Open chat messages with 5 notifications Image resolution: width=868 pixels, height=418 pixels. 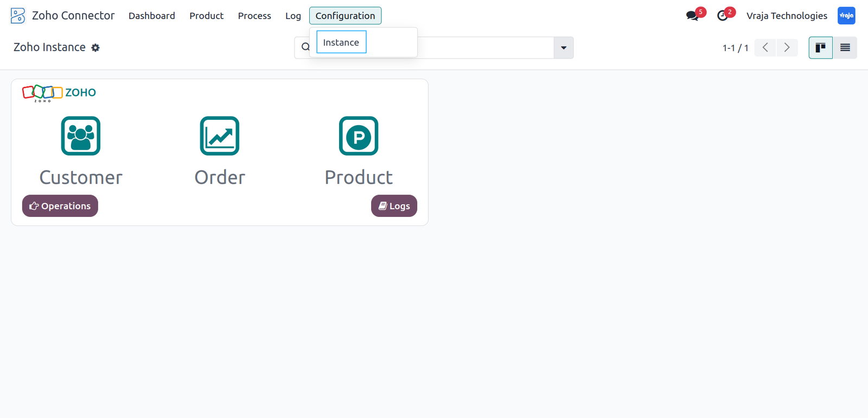(693, 16)
